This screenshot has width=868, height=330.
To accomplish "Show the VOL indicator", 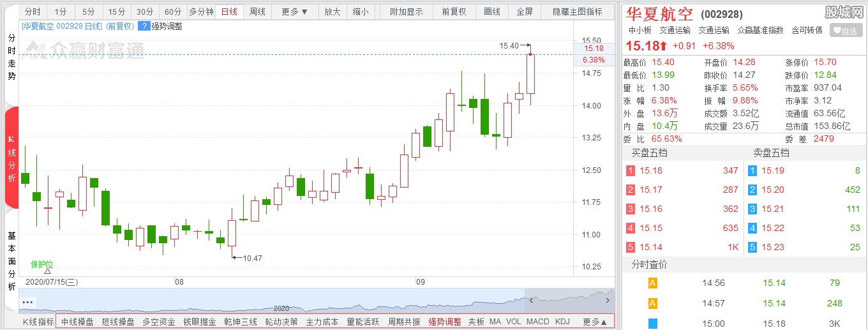I will 514,322.
